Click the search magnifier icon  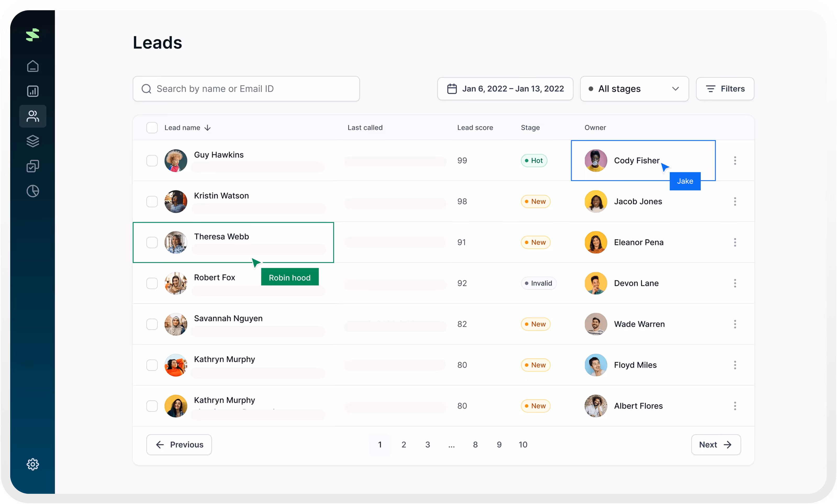click(146, 89)
